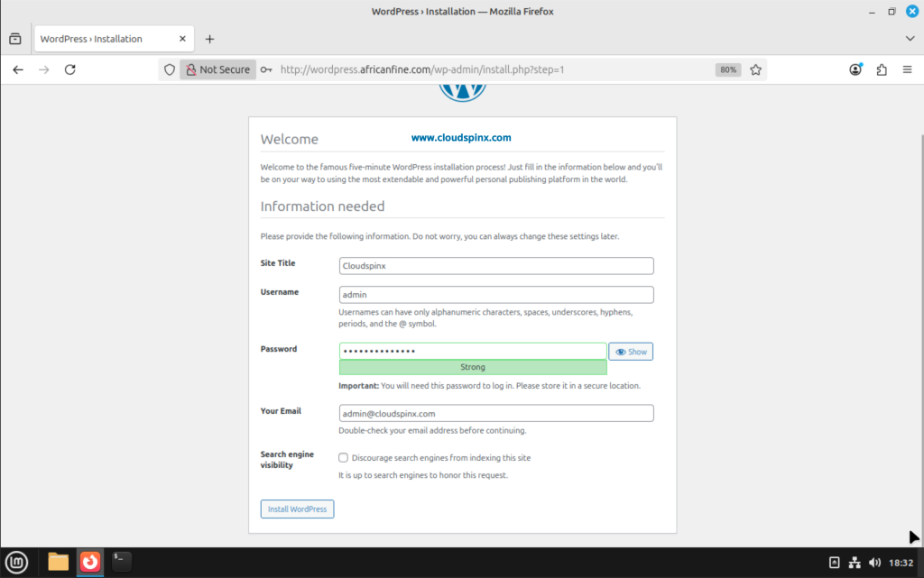Restore down the Firefox window
Image resolution: width=924 pixels, height=578 pixels.
[892, 12]
